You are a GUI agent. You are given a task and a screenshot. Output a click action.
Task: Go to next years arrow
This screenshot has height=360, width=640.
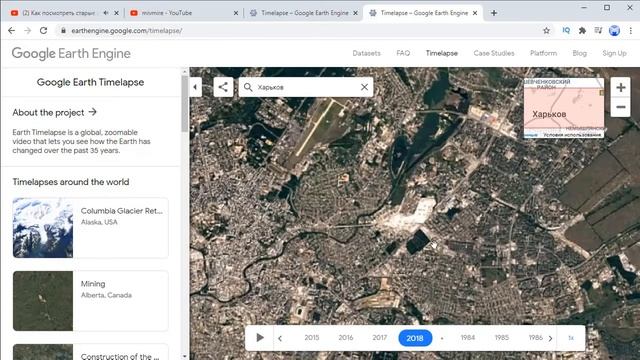[550, 338]
